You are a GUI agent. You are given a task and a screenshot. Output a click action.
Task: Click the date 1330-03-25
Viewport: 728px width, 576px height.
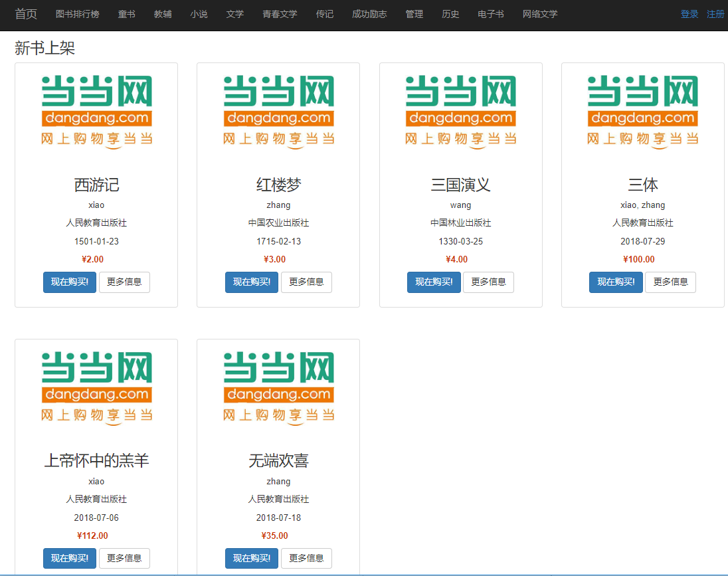[x=460, y=242]
